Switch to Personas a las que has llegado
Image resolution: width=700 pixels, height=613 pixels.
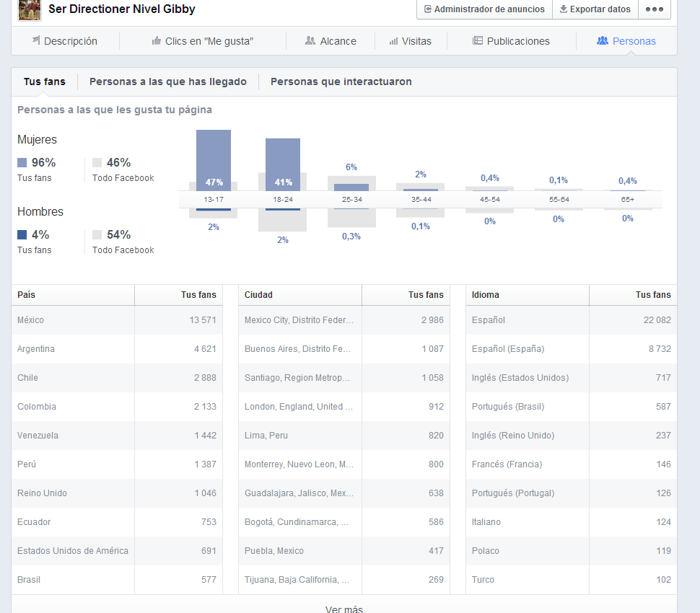point(168,81)
